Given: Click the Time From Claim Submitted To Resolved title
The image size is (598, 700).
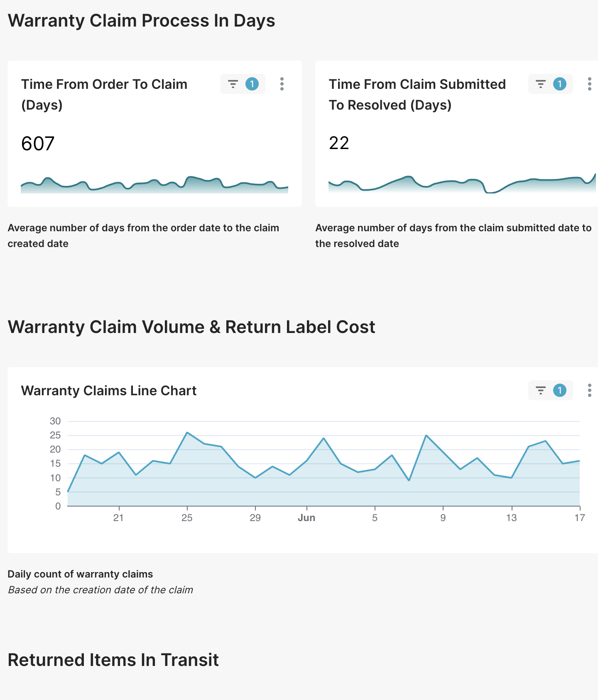Looking at the screenshot, I should (417, 95).
